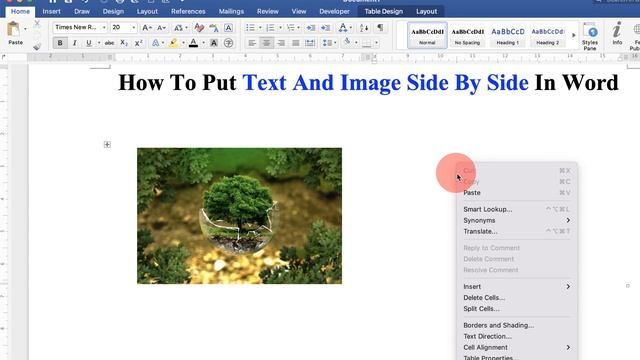Align text right
This screenshot has width=640, height=360.
pyautogui.click(x=281, y=43)
